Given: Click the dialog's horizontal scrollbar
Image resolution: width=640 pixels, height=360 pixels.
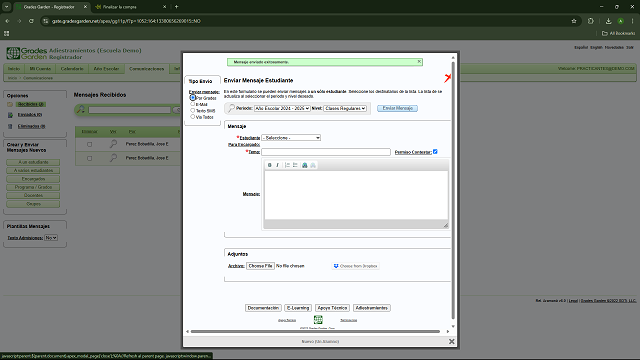Looking at the screenshot, I should click(x=315, y=331).
